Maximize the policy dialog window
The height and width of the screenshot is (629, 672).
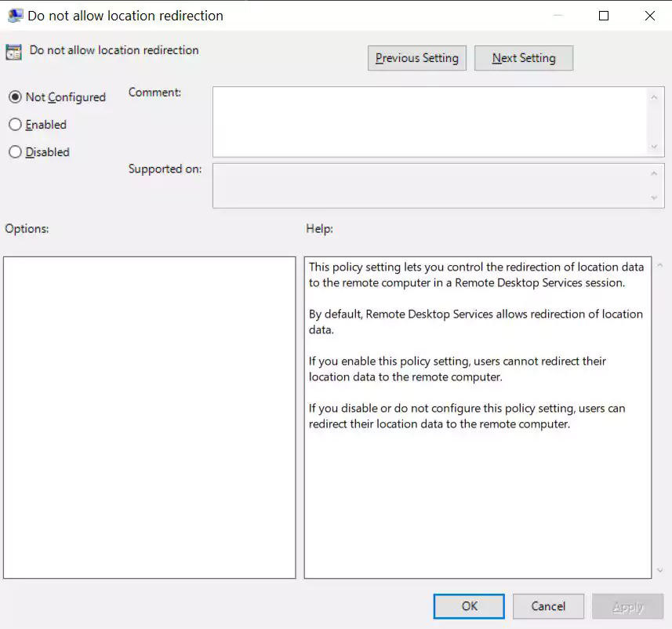point(604,16)
